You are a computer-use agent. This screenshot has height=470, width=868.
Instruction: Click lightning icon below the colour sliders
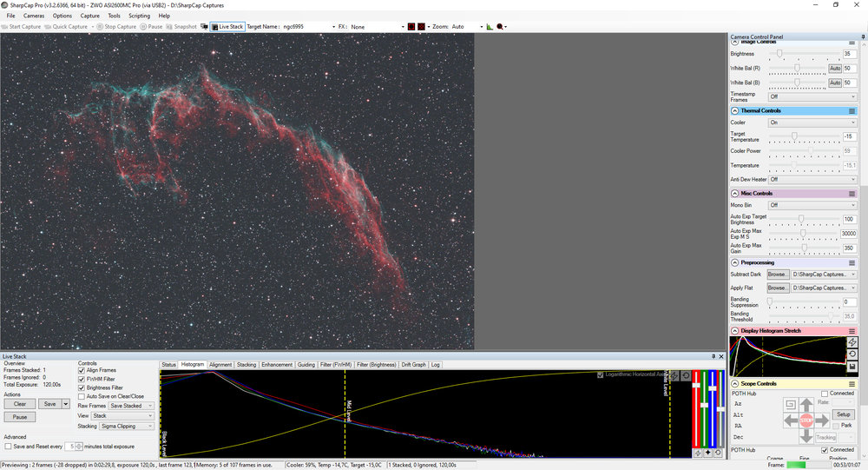click(x=698, y=453)
